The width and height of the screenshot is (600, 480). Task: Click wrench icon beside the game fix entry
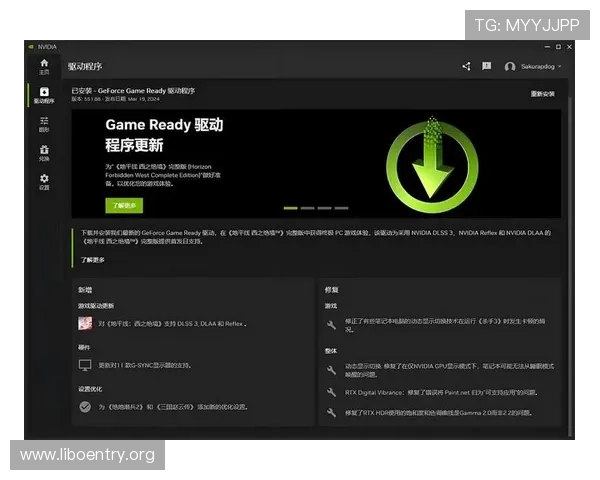(x=331, y=325)
